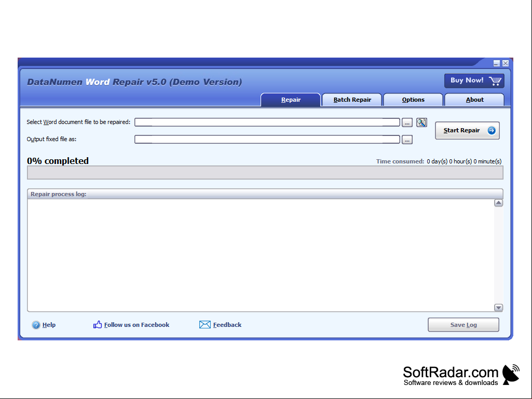Browse for the Word document to repair

[407, 122]
